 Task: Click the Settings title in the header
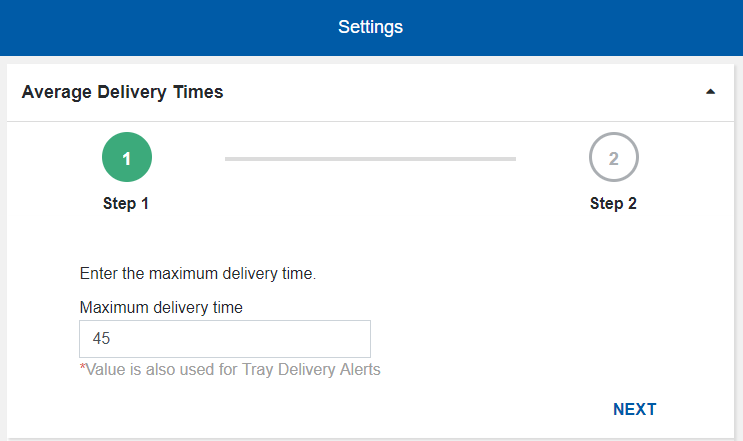point(370,27)
